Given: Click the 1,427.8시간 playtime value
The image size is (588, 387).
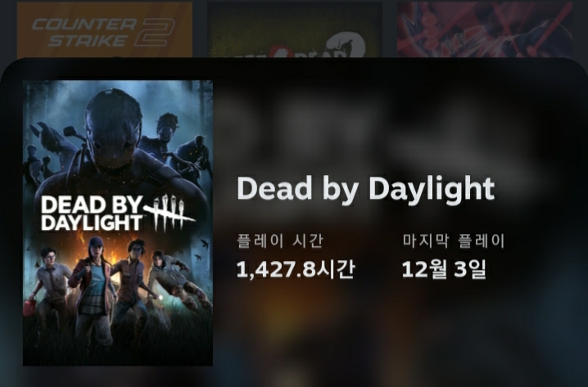Looking at the screenshot, I should [x=296, y=269].
